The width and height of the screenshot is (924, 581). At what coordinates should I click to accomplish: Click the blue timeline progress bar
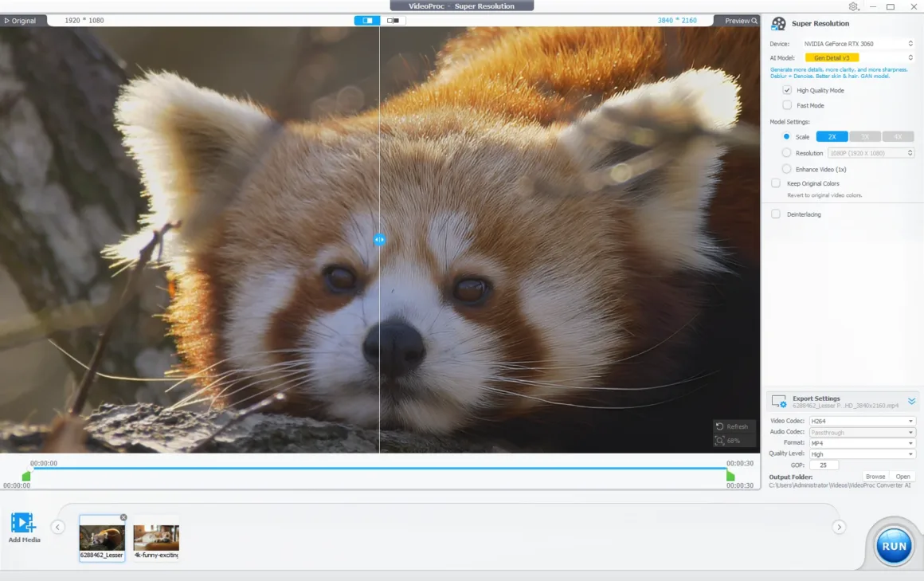click(378, 469)
